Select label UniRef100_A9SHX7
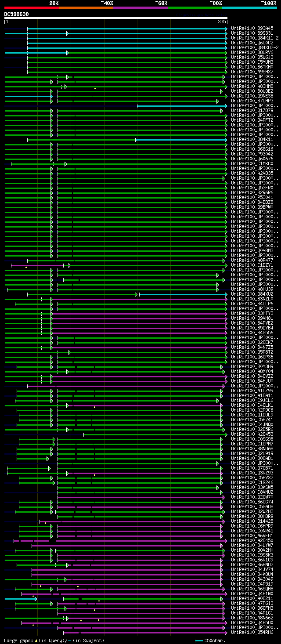Screen dimensions: 281x644 [252, 72]
